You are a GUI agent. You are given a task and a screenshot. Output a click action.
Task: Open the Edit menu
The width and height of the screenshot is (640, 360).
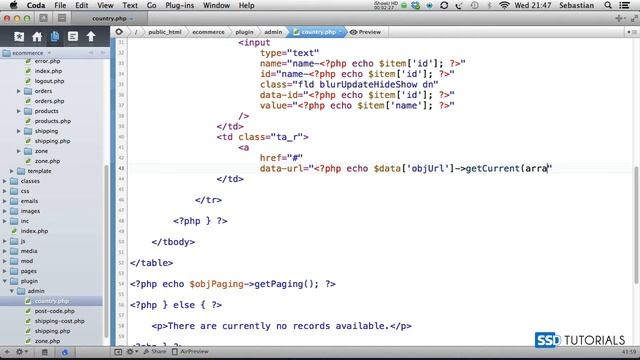pyautogui.click(x=82, y=5)
